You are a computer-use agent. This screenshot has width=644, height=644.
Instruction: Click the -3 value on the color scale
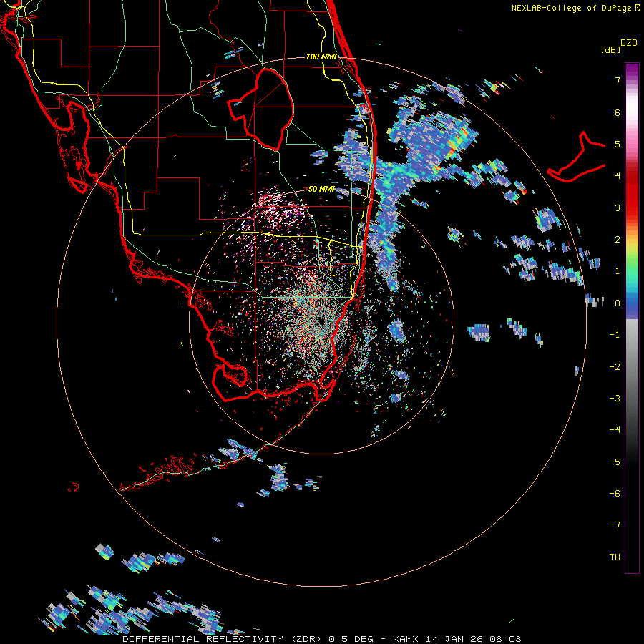point(615,398)
